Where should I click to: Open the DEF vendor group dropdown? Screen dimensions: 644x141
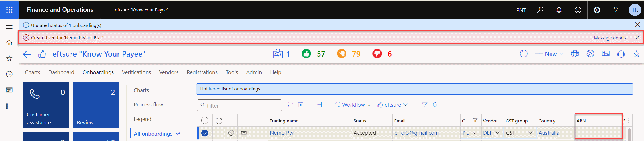coord(497,133)
